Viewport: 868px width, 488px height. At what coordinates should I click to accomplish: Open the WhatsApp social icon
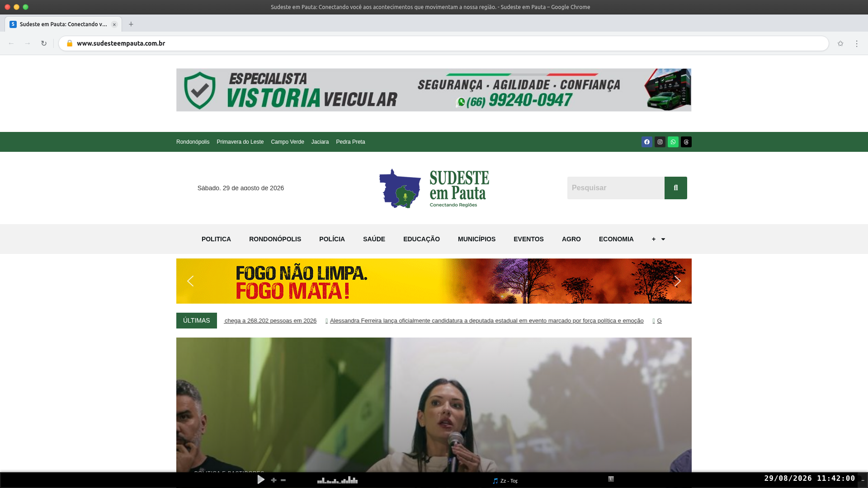(673, 142)
